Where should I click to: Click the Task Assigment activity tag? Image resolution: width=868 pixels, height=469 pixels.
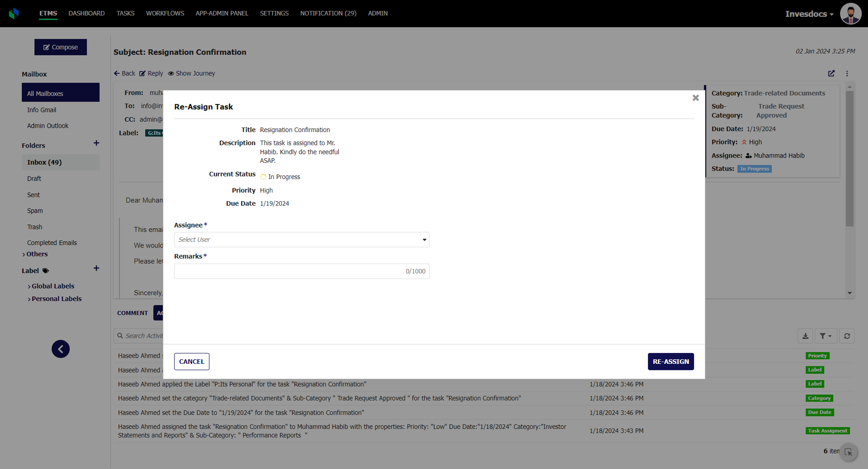point(827,431)
